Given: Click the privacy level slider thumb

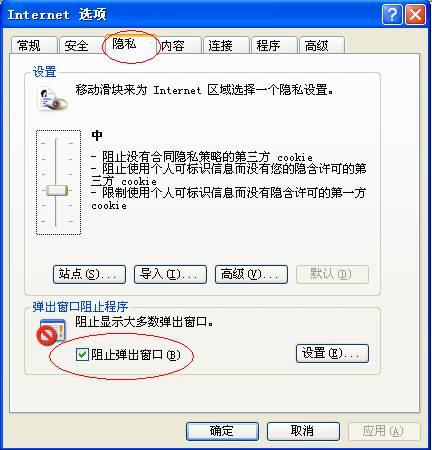Looking at the screenshot, I should [57, 191].
